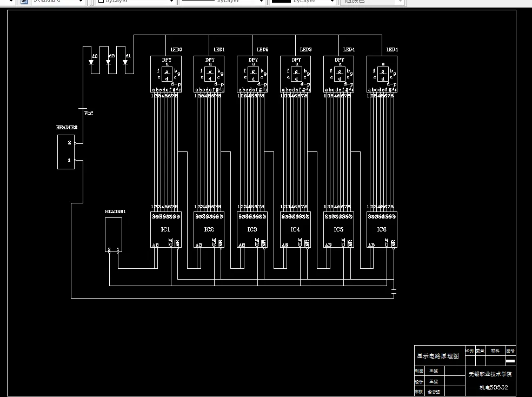Select the d2 diode symbol
The width and height of the screenshot is (532, 397).
pyautogui.click(x=108, y=62)
